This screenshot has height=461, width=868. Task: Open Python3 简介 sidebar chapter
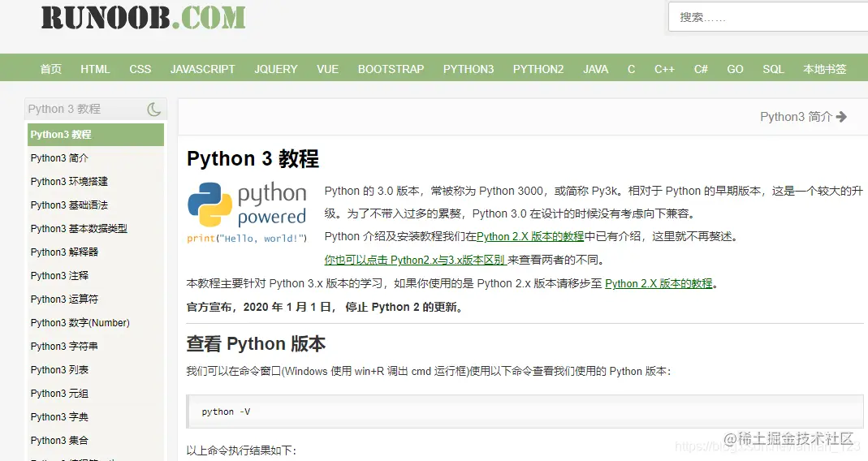59,158
